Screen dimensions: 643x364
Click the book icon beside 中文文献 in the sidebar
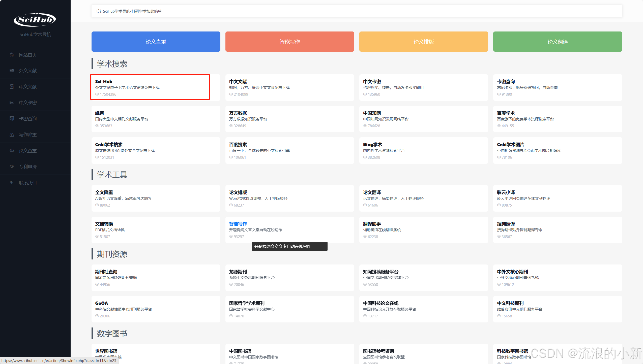click(12, 87)
